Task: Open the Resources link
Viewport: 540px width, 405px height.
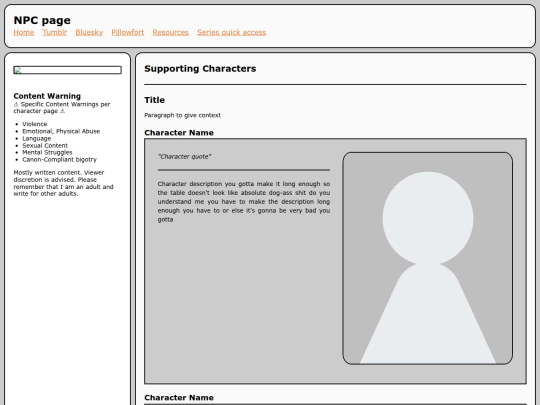Action: point(170,32)
